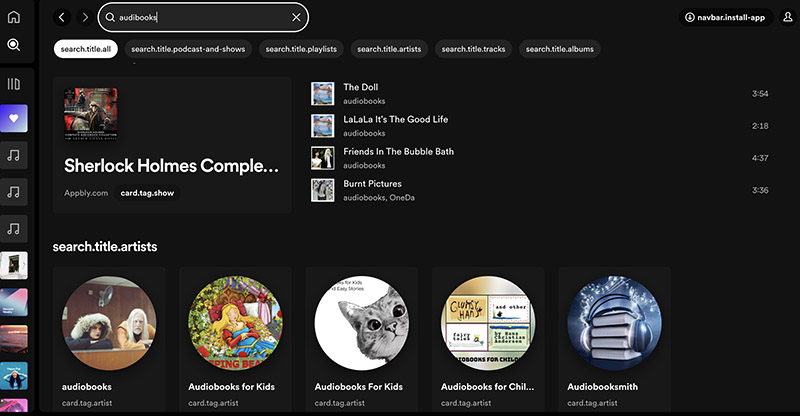Open the Home icon in sidebar

point(14,17)
